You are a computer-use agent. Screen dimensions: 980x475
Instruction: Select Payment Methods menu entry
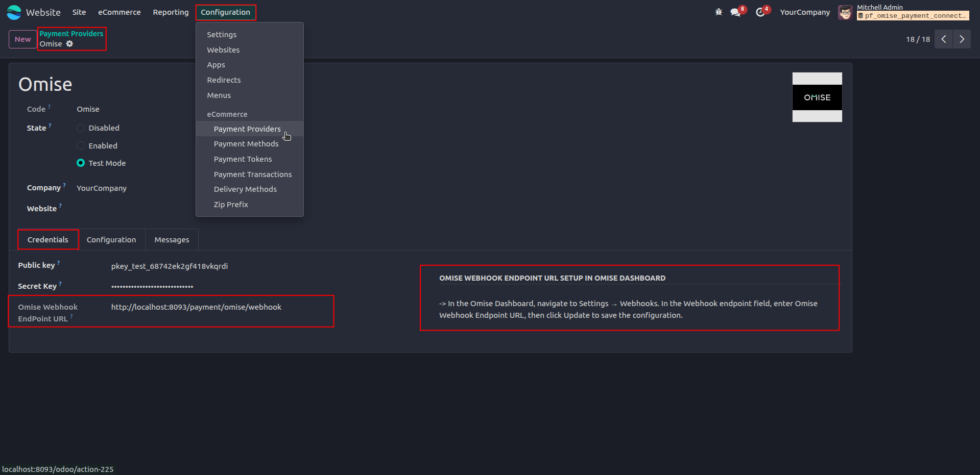click(x=250, y=144)
